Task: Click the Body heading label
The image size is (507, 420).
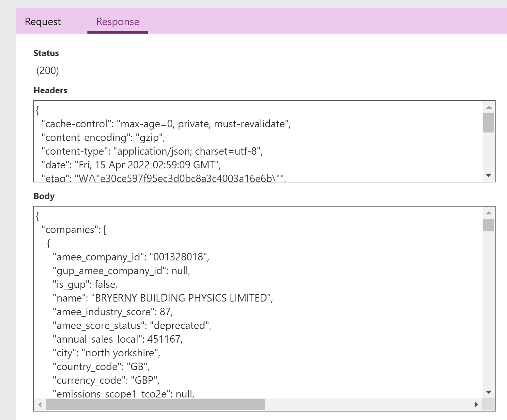Action: 44,196
